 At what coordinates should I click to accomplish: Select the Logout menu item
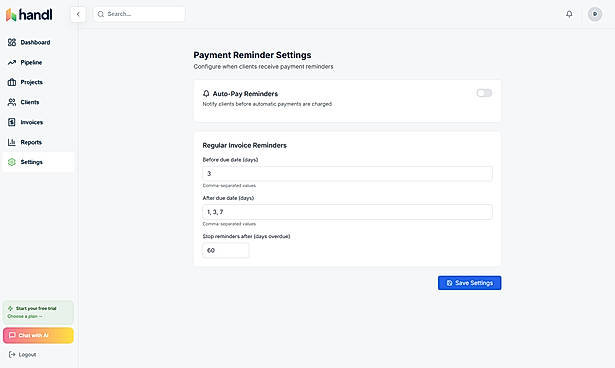point(23,355)
